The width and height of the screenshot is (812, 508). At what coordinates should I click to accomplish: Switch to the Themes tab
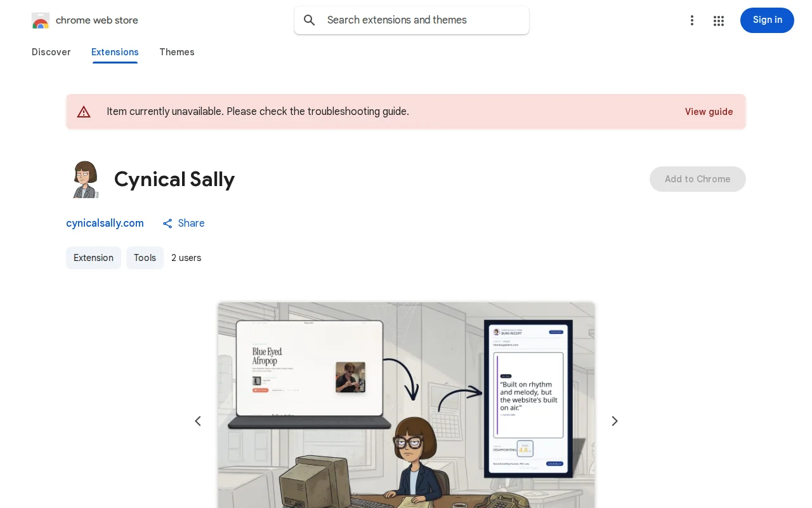177,52
